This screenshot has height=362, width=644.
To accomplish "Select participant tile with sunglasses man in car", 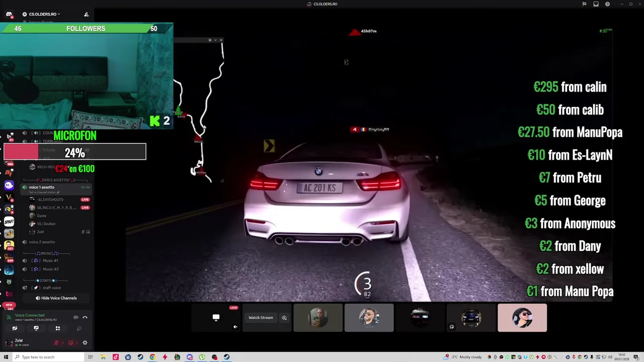I will (x=369, y=318).
